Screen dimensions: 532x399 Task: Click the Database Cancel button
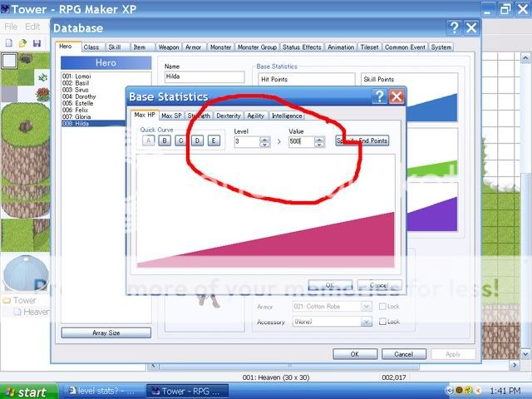(x=403, y=354)
